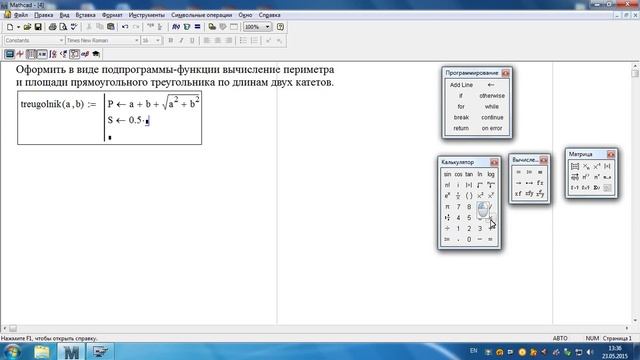Image resolution: width=640 pixels, height=360 pixels.
Task: Toggle underline formatting
Action: coord(192,40)
